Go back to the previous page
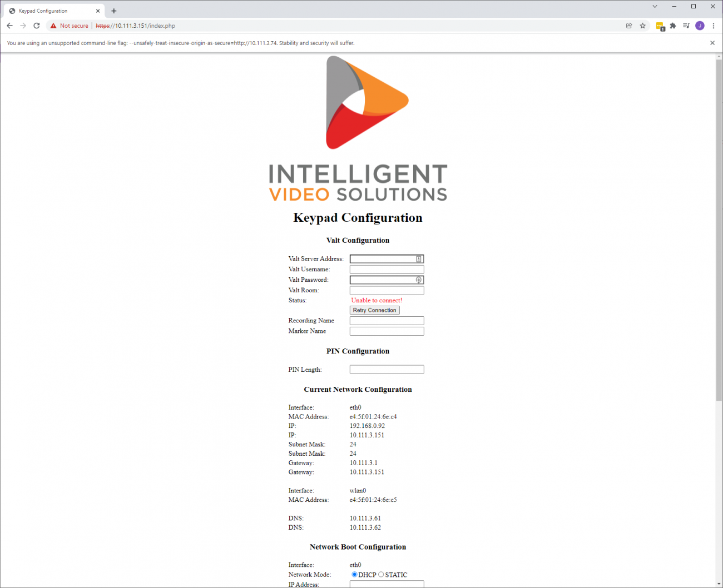The width and height of the screenshot is (723, 588). [x=9, y=26]
